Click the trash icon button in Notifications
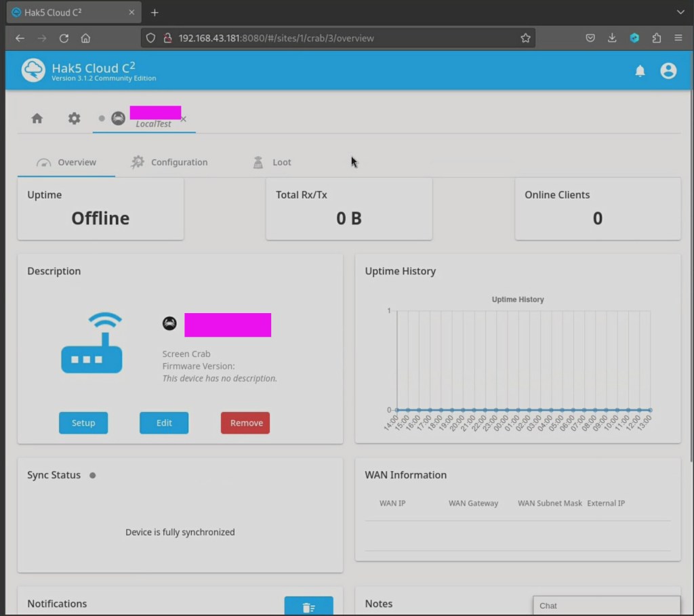Viewport: 694px width, 616px height. (308, 607)
